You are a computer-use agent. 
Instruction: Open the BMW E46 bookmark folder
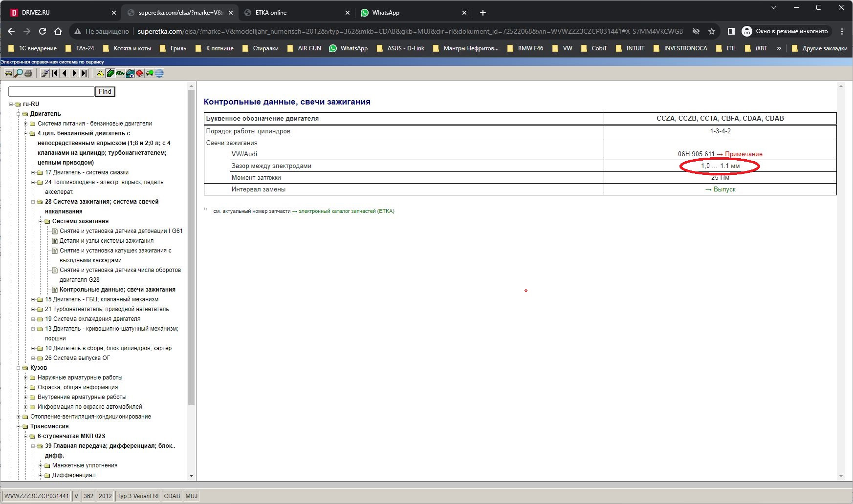point(525,48)
